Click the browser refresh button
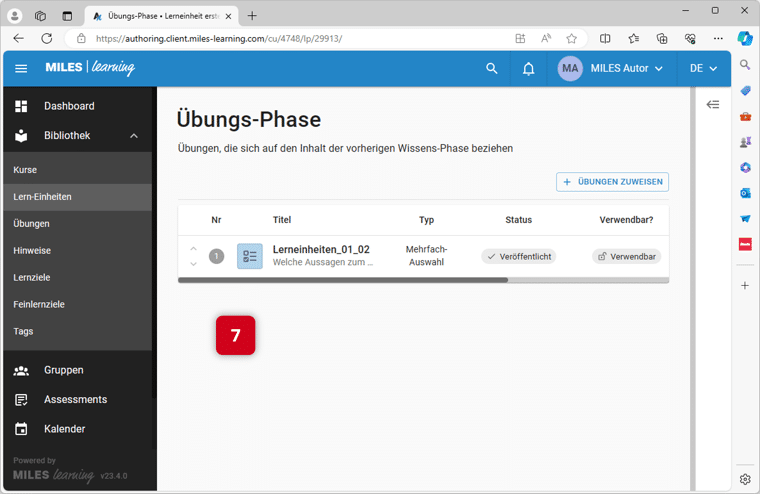Viewport: 760px width, 494px height. [46, 38]
